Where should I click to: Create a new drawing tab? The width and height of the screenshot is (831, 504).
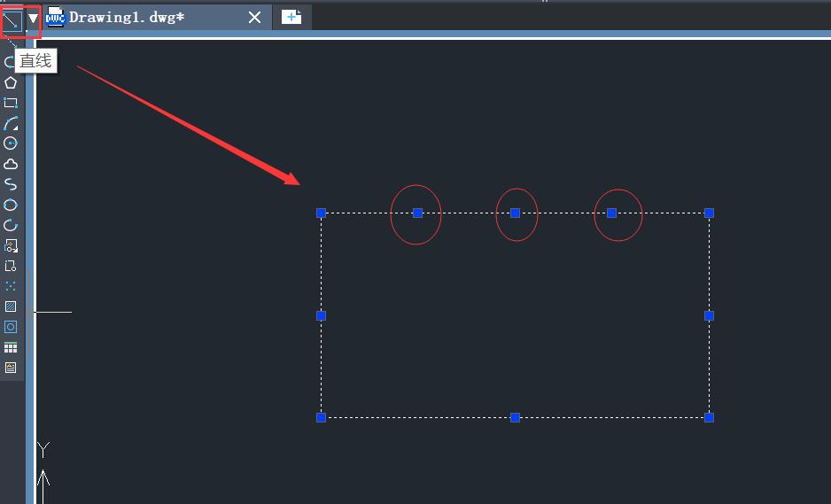(291, 18)
